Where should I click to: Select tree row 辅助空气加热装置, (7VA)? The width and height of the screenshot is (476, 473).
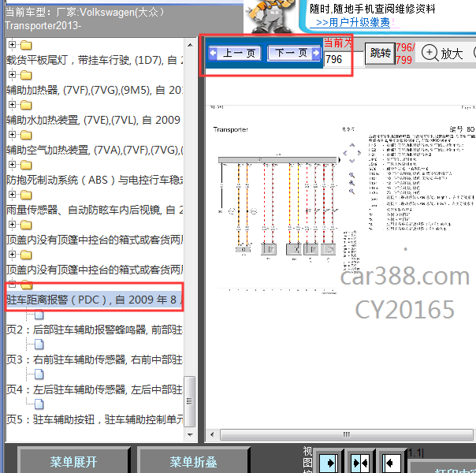[x=95, y=150]
